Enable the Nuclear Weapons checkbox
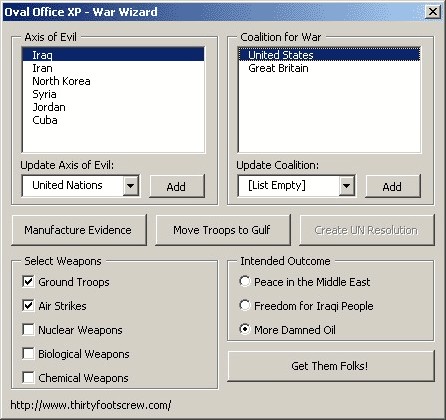446x420 pixels. (x=28, y=330)
